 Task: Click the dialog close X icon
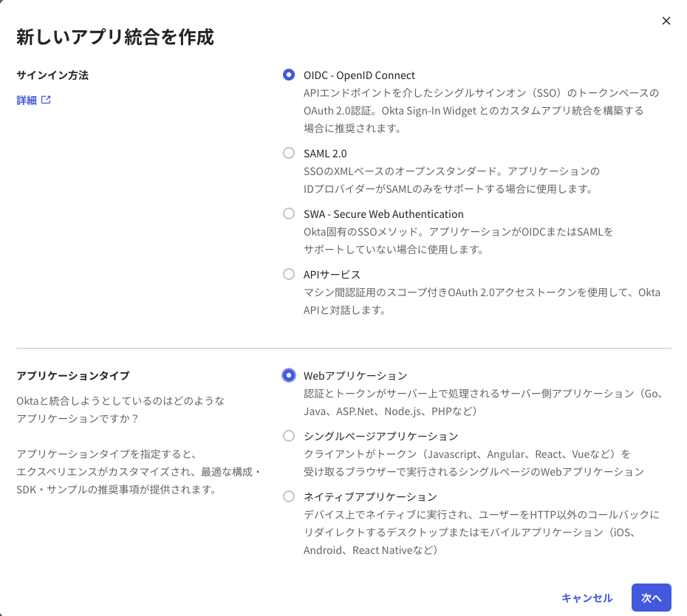666,21
